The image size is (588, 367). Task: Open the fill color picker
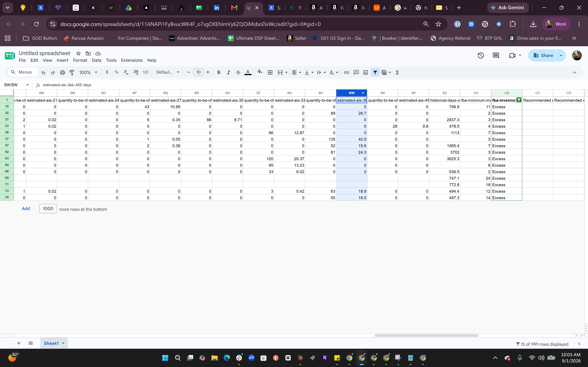(x=260, y=72)
